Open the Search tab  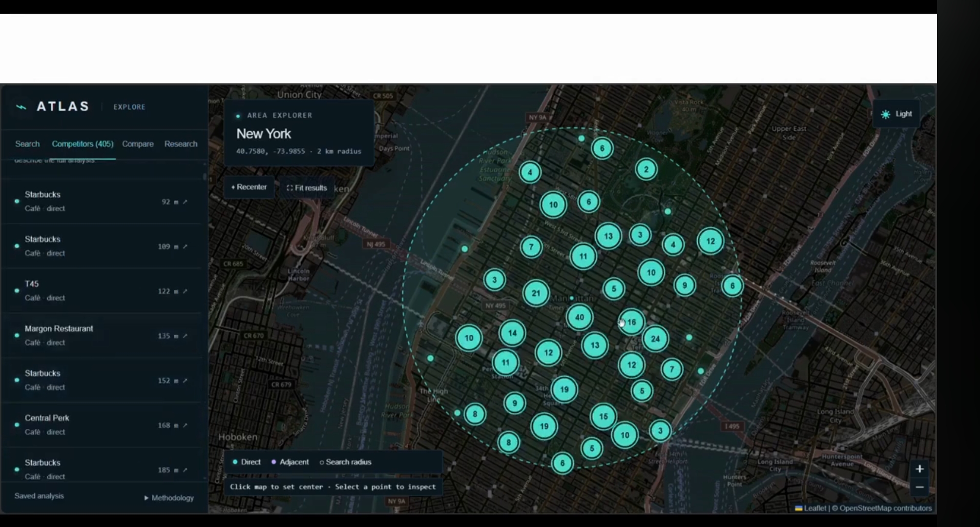(27, 144)
